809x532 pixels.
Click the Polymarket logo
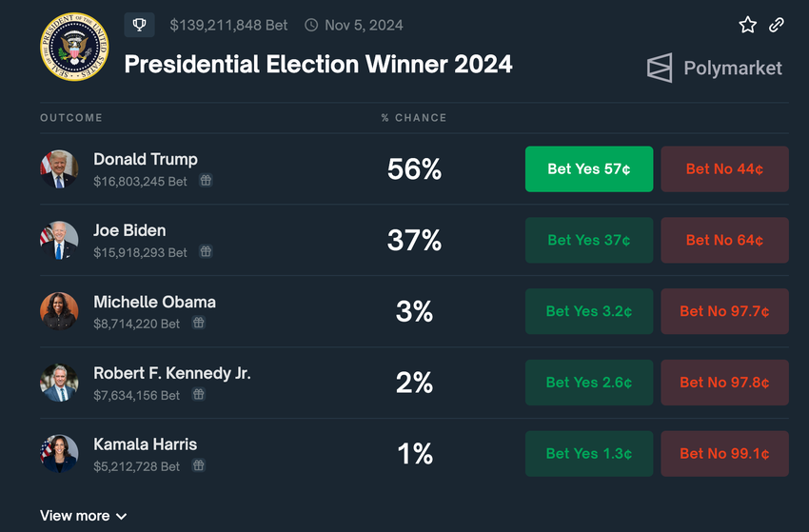(x=715, y=68)
